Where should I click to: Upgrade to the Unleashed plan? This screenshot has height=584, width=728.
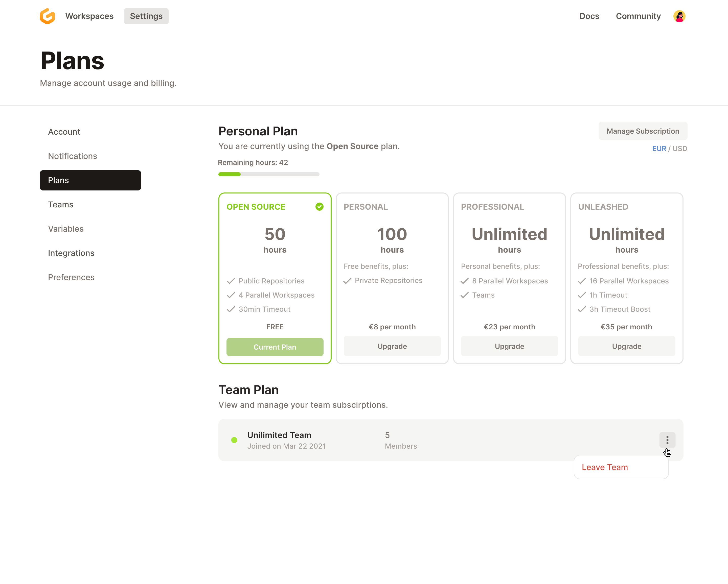[x=626, y=346]
